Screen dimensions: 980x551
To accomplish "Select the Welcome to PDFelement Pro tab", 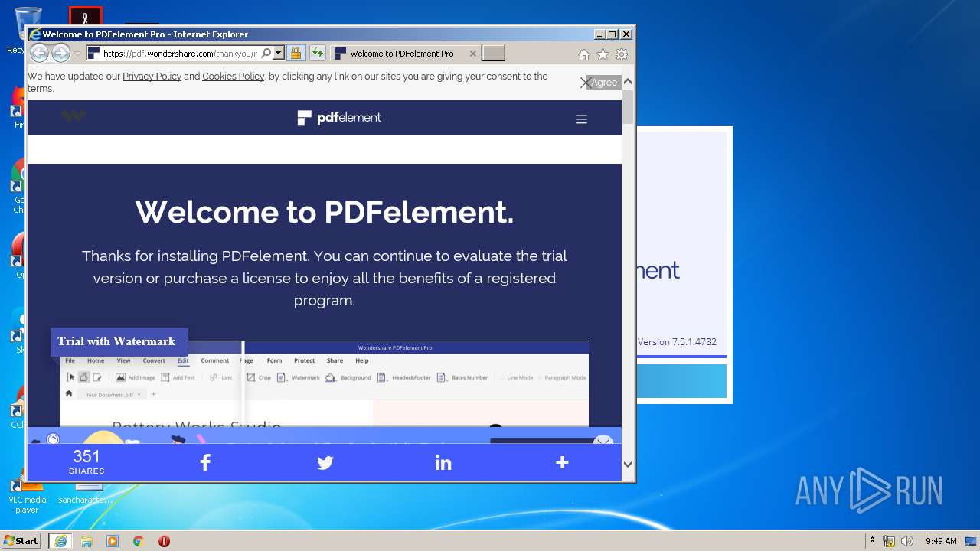I will [x=401, y=54].
